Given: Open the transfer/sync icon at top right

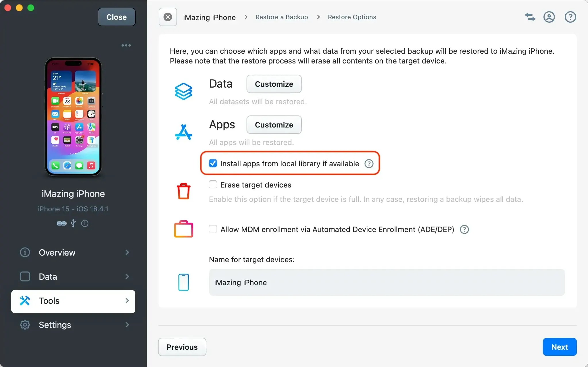Looking at the screenshot, I should (530, 17).
